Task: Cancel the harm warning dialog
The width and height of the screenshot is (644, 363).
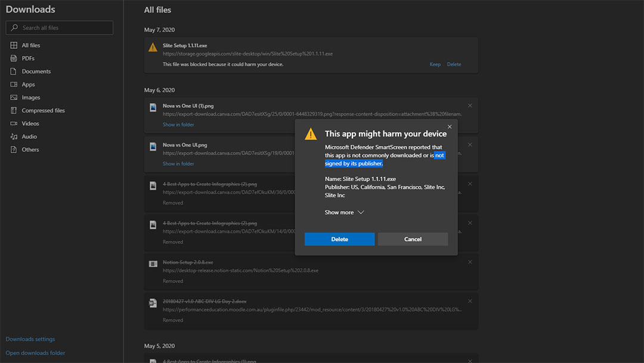Action: click(413, 239)
